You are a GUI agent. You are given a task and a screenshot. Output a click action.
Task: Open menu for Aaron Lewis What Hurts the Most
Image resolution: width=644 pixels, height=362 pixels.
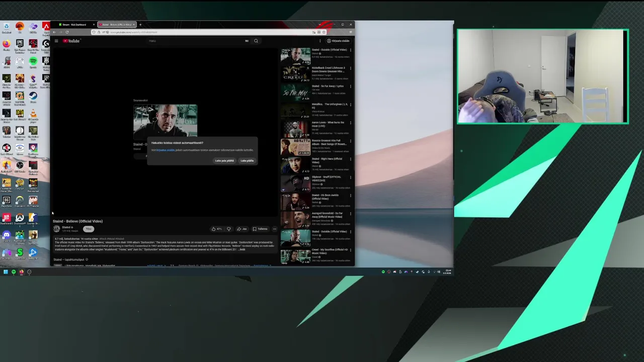click(351, 123)
